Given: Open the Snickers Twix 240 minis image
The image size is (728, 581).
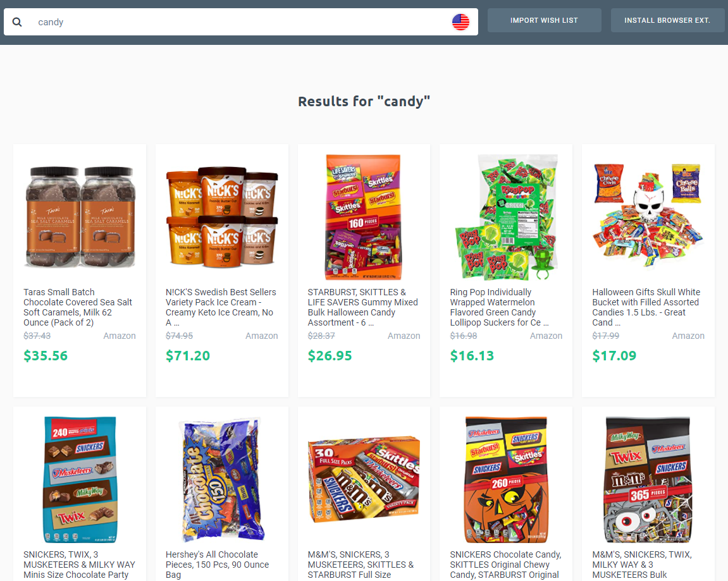Looking at the screenshot, I should click(x=80, y=479).
